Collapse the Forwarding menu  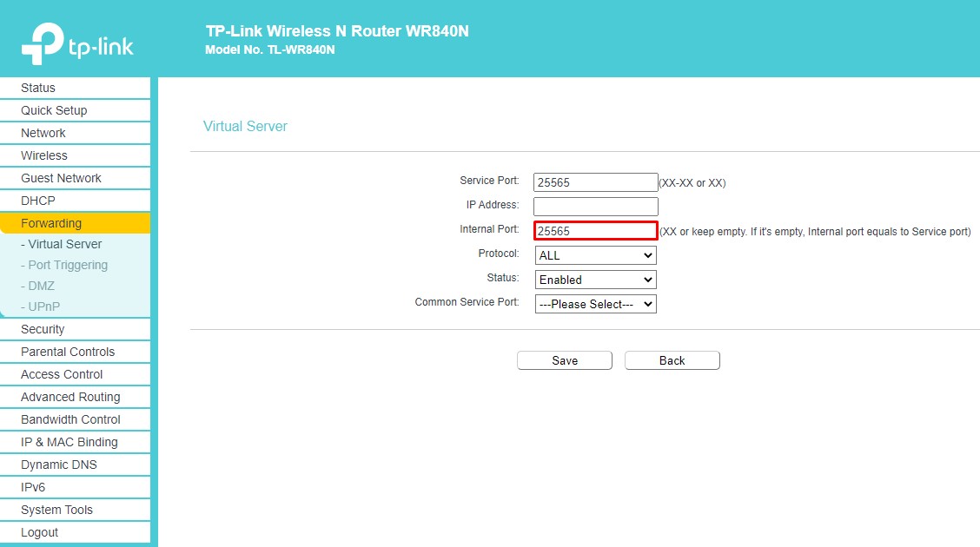pyautogui.click(x=75, y=223)
